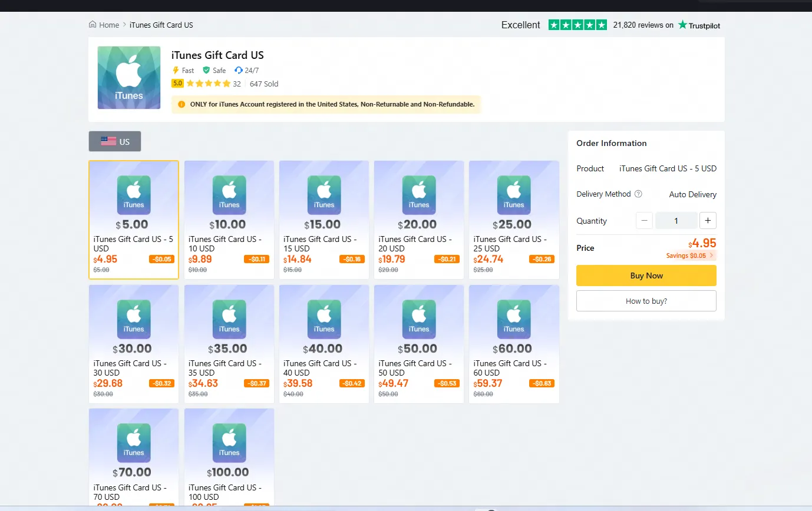The width and height of the screenshot is (812, 511).
Task: Select the US region tab
Action: [x=115, y=141]
